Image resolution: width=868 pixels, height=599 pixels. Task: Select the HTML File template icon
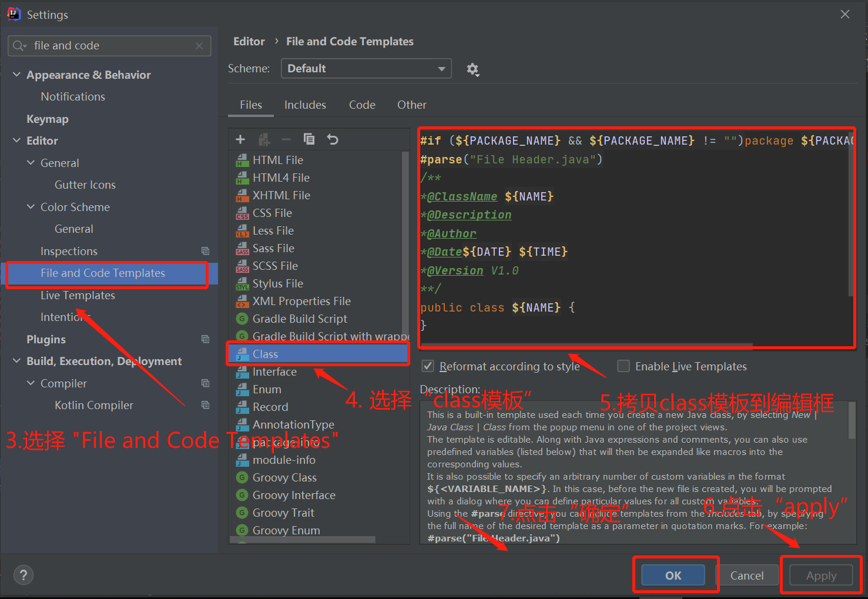(x=242, y=160)
